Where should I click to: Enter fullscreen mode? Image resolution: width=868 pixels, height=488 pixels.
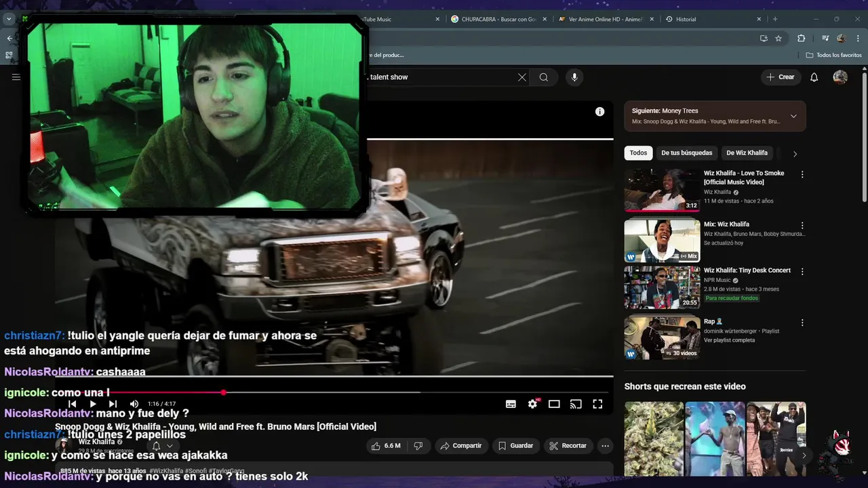[x=597, y=404]
